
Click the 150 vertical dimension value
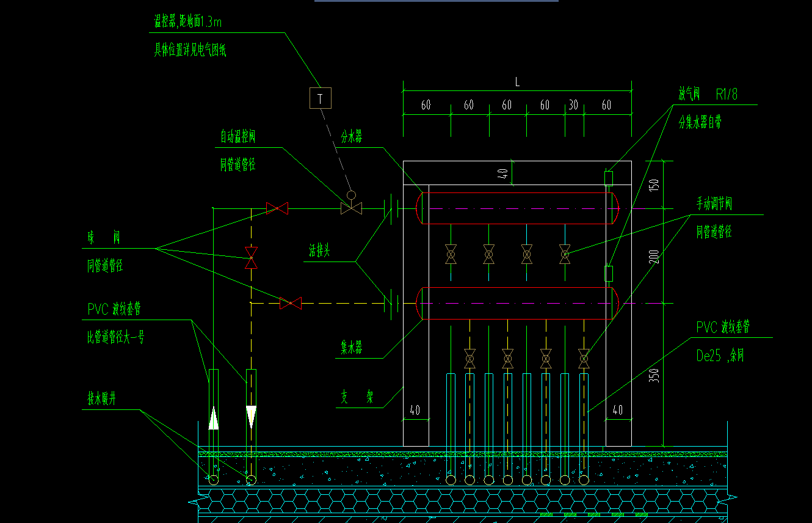(654, 185)
